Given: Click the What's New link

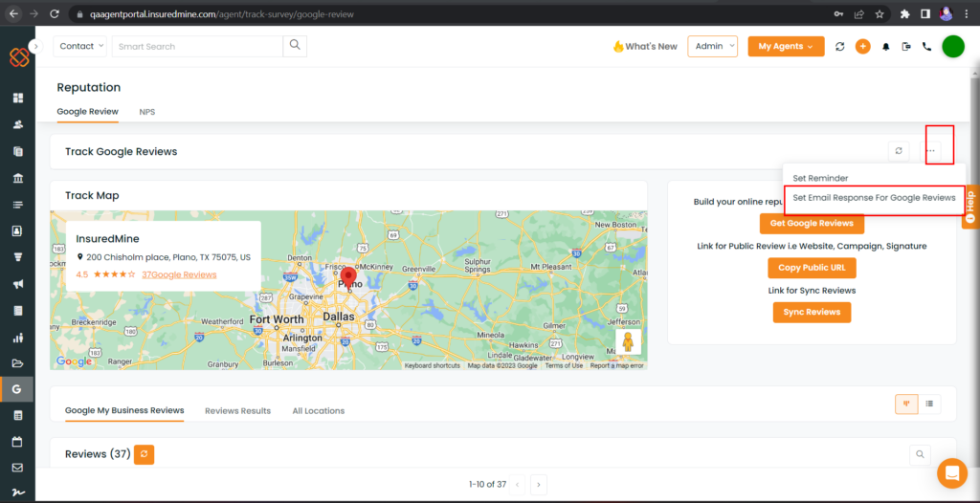Looking at the screenshot, I should [x=645, y=46].
